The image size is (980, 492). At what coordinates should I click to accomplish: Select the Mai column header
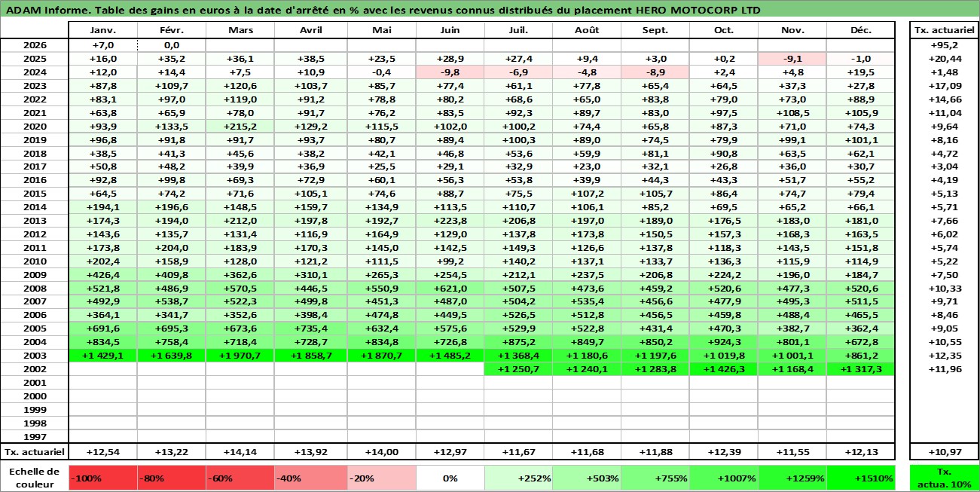(x=382, y=30)
